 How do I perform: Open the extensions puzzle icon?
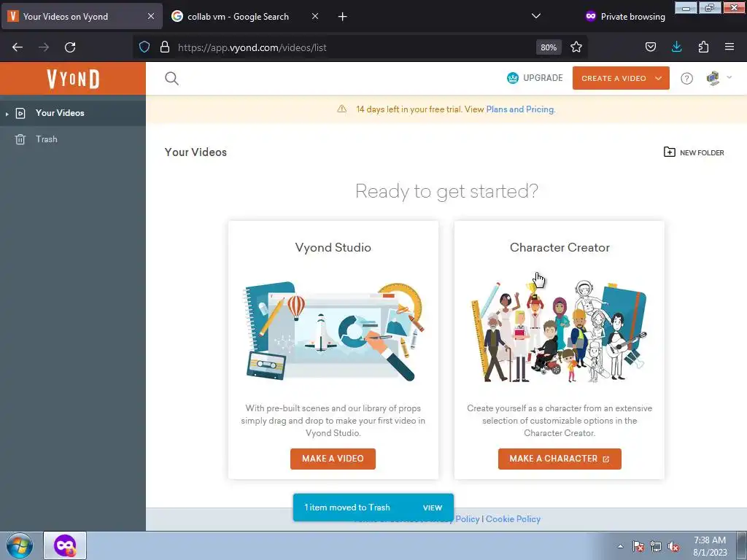(703, 47)
